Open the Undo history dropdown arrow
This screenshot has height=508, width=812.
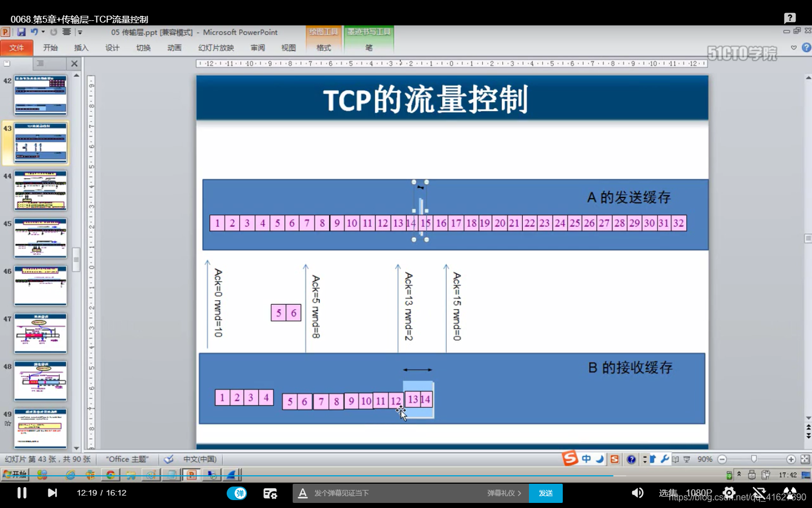click(43, 32)
